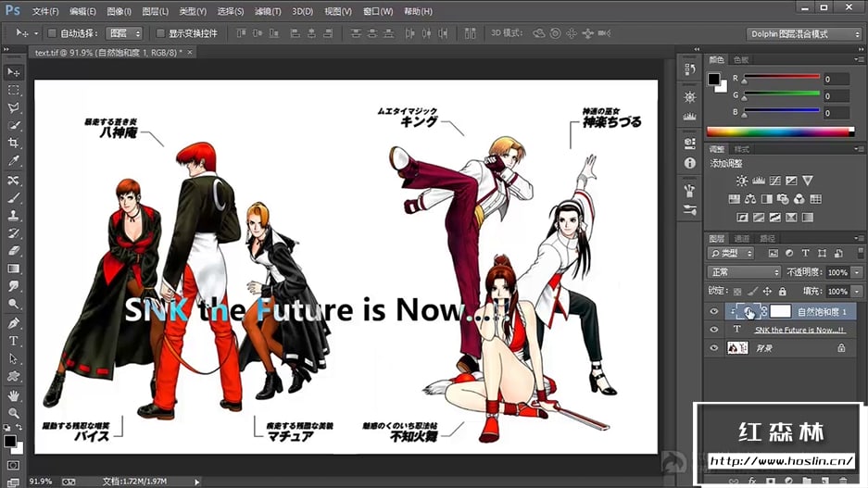Click the R red slider
868x488 pixels.
(x=782, y=76)
